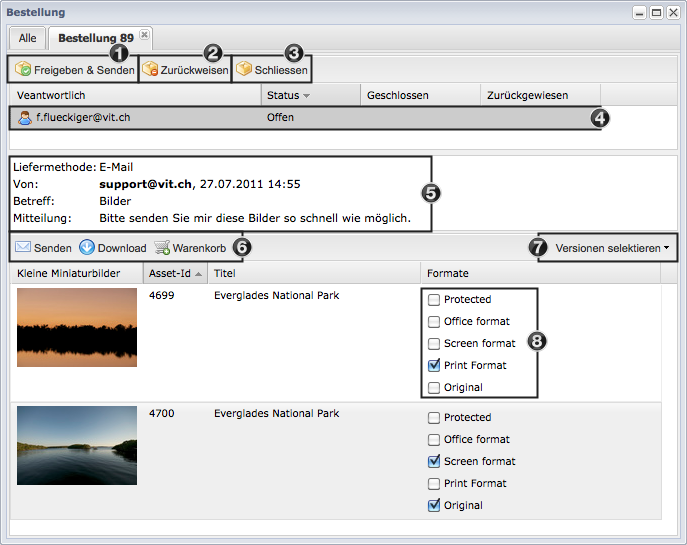Screen dimensions: 687x545
Task: Click asset id 4699
Action: tap(161, 295)
